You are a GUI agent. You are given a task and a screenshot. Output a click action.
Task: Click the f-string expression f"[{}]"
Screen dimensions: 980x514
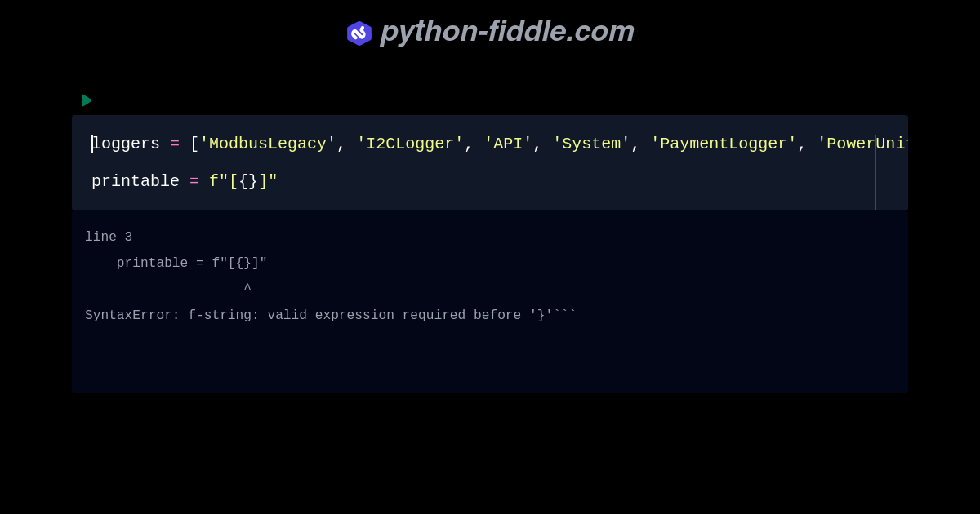(x=243, y=181)
